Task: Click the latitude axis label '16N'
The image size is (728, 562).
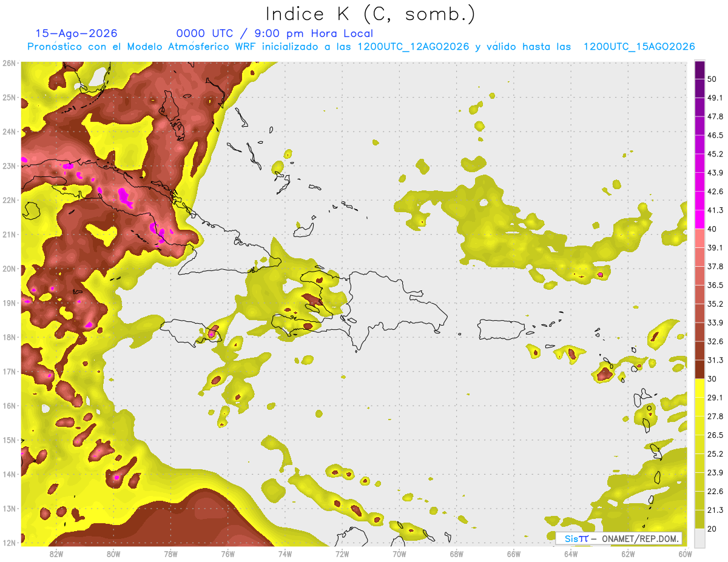Action: coord(9,406)
